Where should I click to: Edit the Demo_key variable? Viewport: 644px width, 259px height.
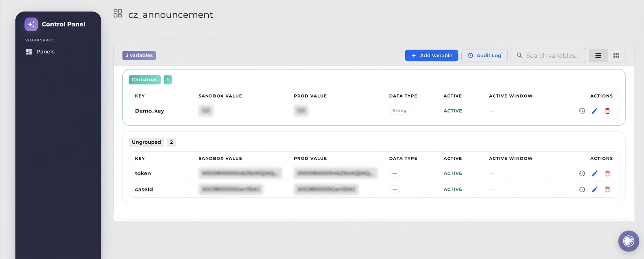click(595, 111)
